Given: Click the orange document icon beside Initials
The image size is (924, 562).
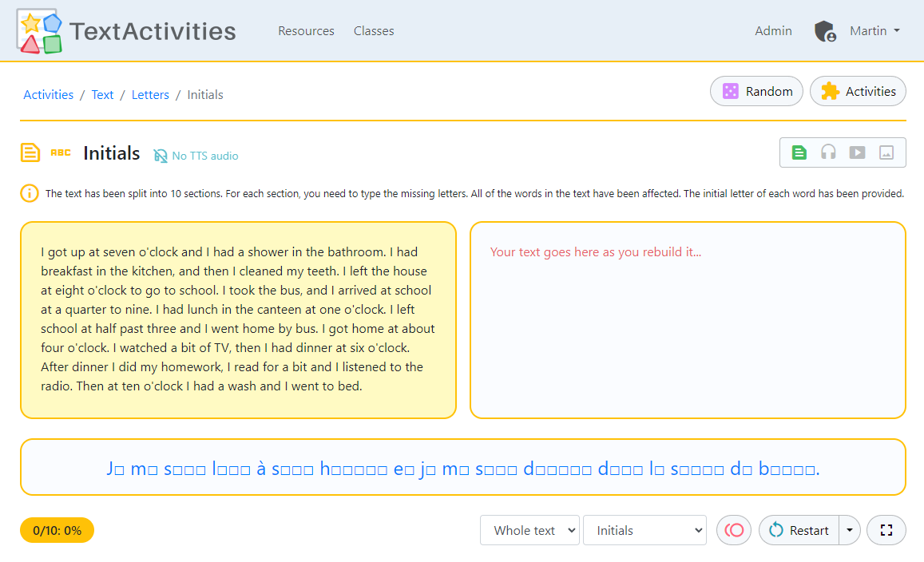Looking at the screenshot, I should (x=30, y=152).
